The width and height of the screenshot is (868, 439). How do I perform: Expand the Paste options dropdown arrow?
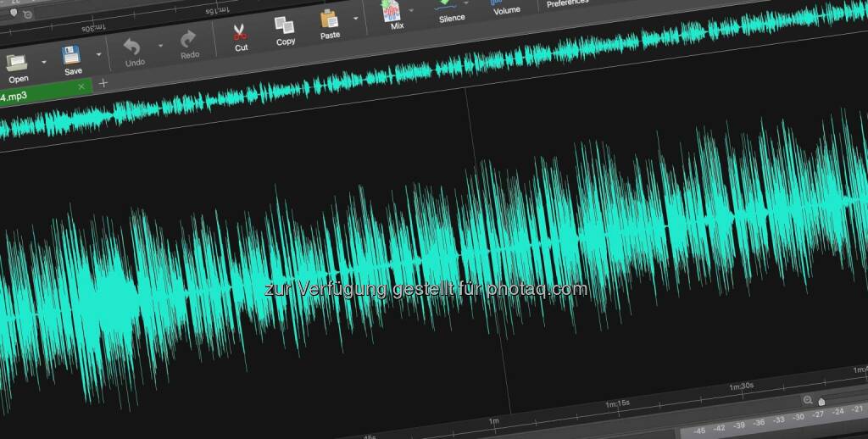(x=355, y=18)
